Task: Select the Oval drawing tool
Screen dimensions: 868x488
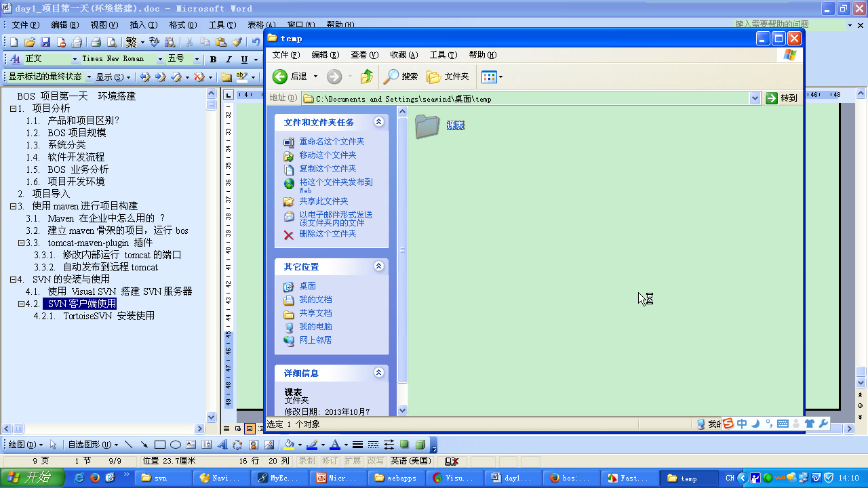Action: (x=175, y=445)
